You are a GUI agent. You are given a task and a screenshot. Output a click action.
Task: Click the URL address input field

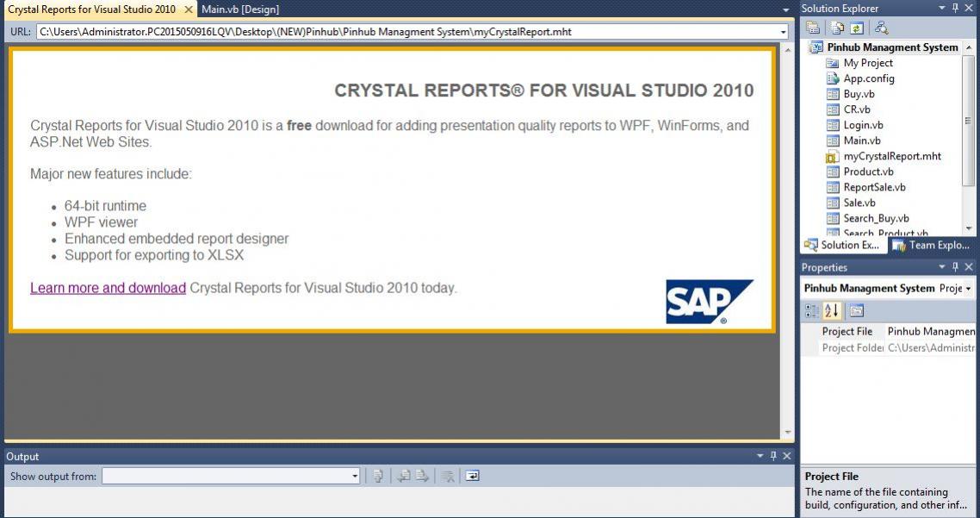pyautogui.click(x=406, y=32)
